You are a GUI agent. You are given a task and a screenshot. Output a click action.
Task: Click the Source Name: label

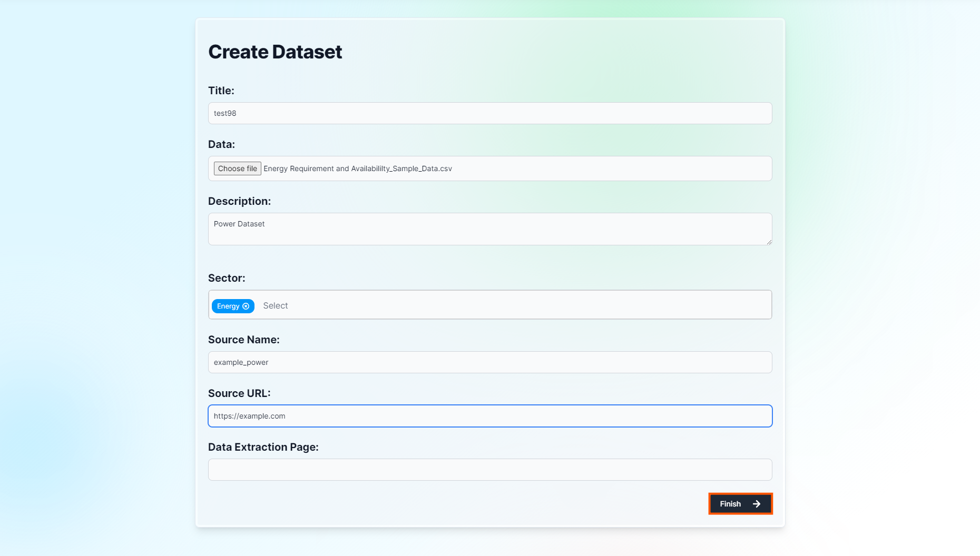244,340
